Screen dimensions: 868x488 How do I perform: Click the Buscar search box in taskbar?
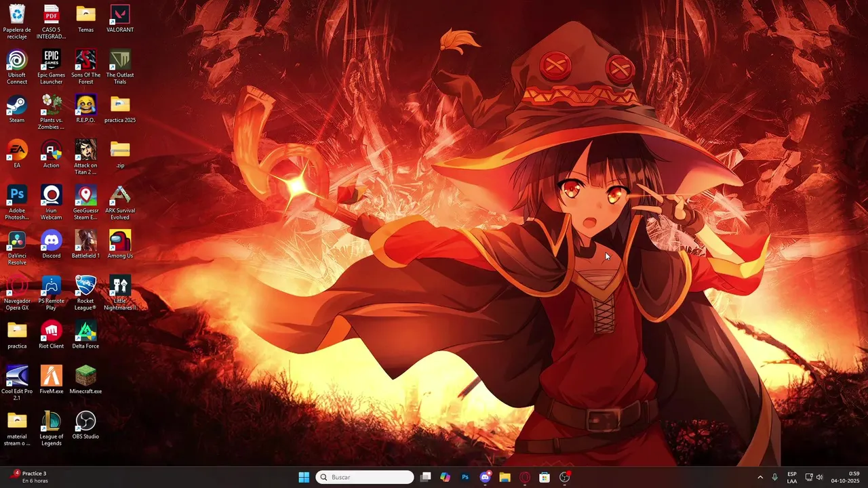click(365, 477)
